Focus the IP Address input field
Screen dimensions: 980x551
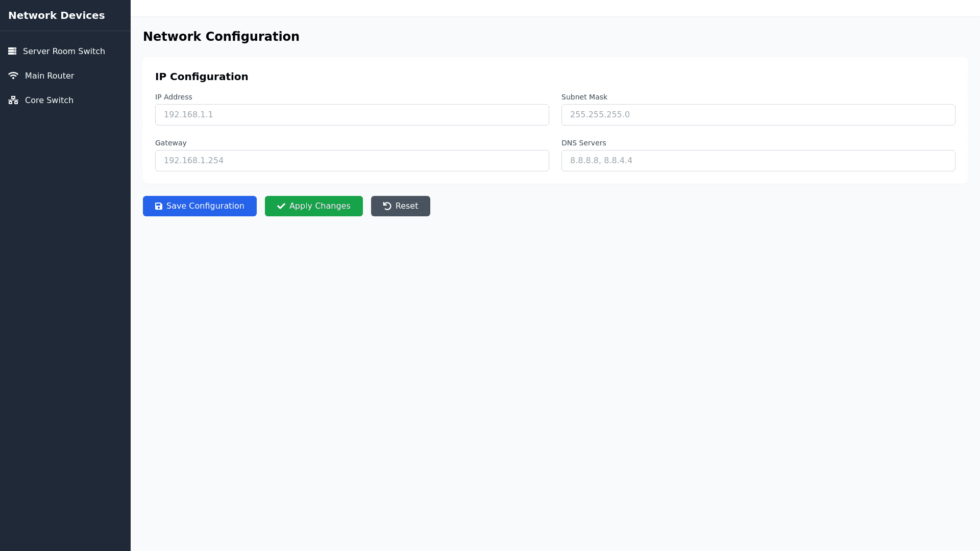tap(352, 115)
